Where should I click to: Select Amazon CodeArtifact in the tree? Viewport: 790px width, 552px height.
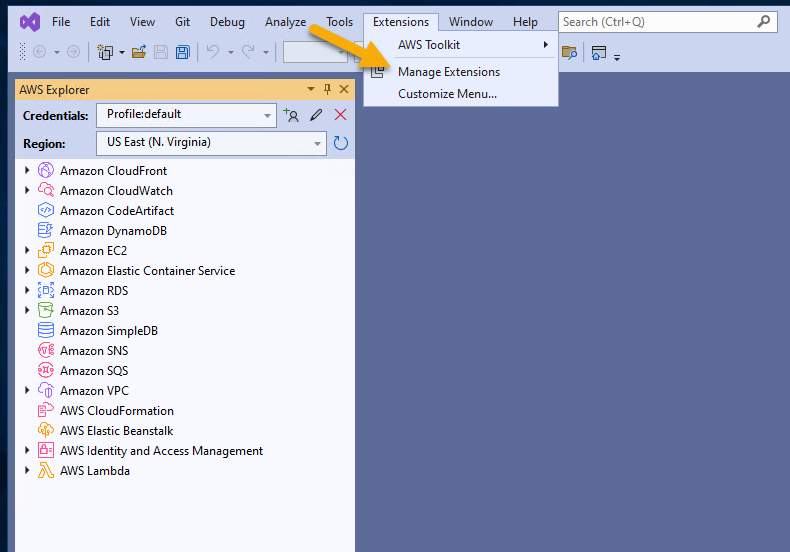[x=117, y=211]
